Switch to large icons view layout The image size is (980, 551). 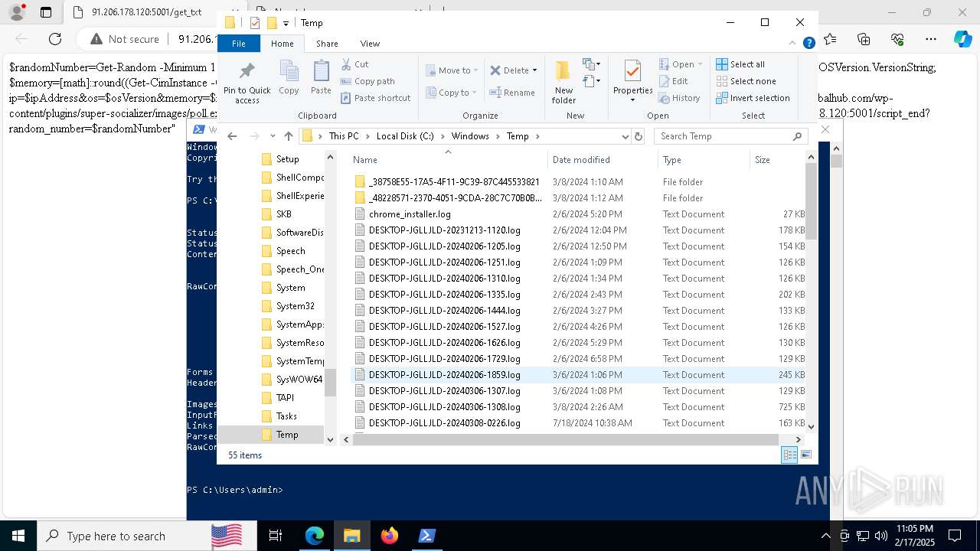coord(805,455)
